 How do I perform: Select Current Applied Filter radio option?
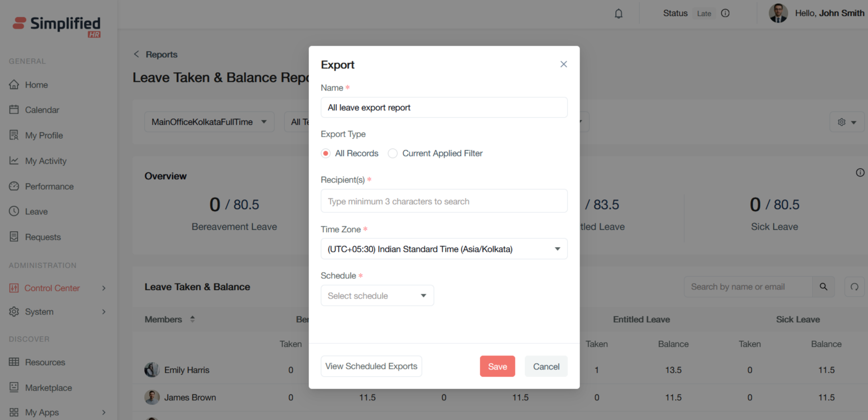tap(393, 153)
